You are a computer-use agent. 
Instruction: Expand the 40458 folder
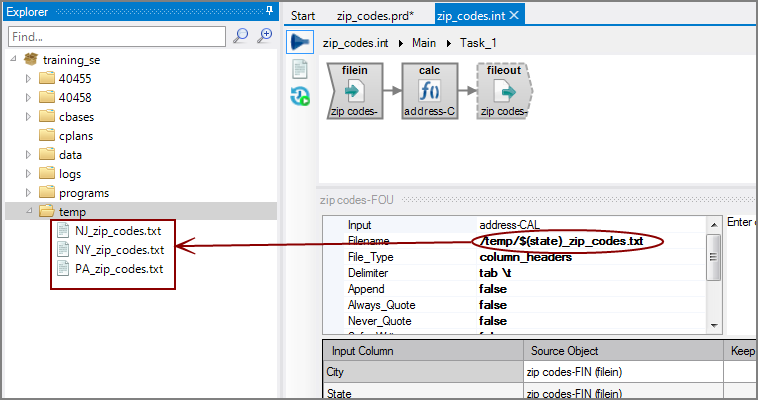pyautogui.click(x=28, y=97)
